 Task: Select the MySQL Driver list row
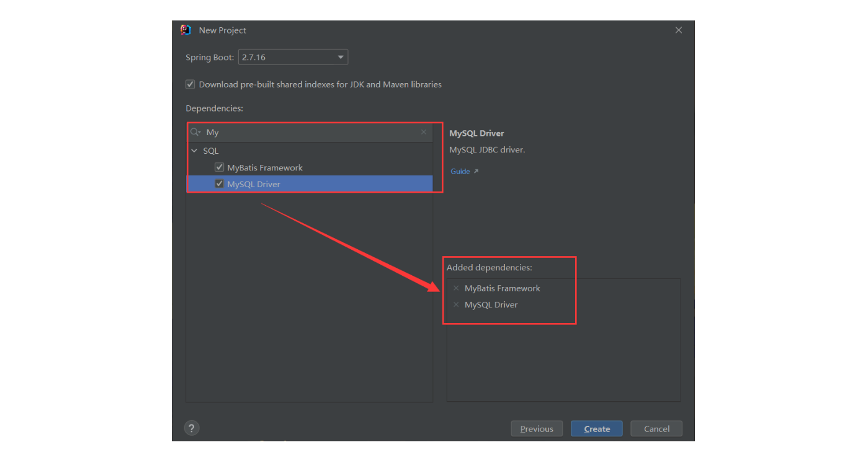tap(310, 184)
